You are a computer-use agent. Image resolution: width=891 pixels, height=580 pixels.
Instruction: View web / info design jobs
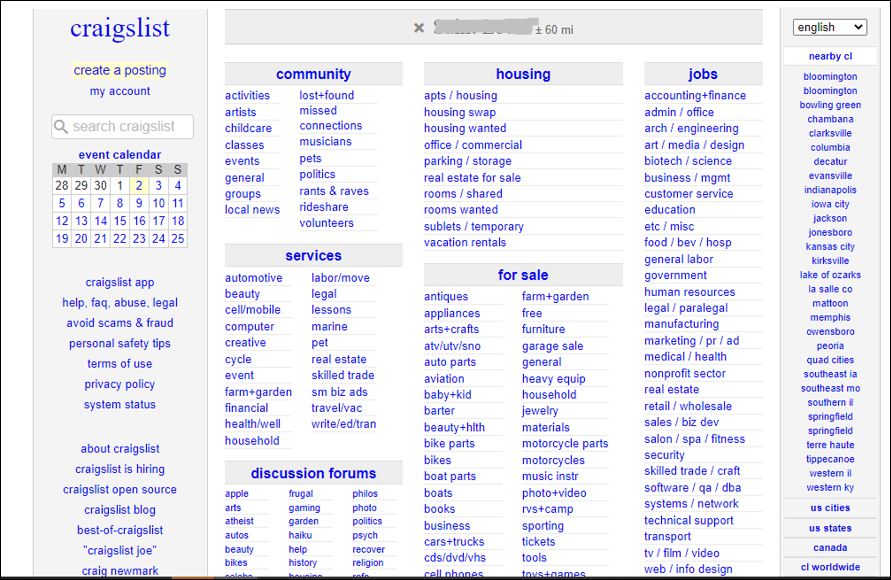pos(688,569)
